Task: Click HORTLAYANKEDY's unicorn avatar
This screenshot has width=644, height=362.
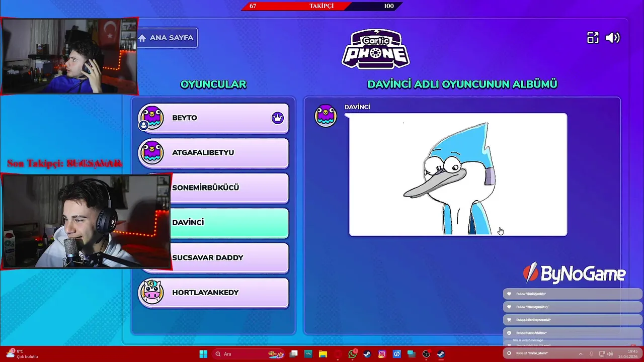Action: (151, 292)
